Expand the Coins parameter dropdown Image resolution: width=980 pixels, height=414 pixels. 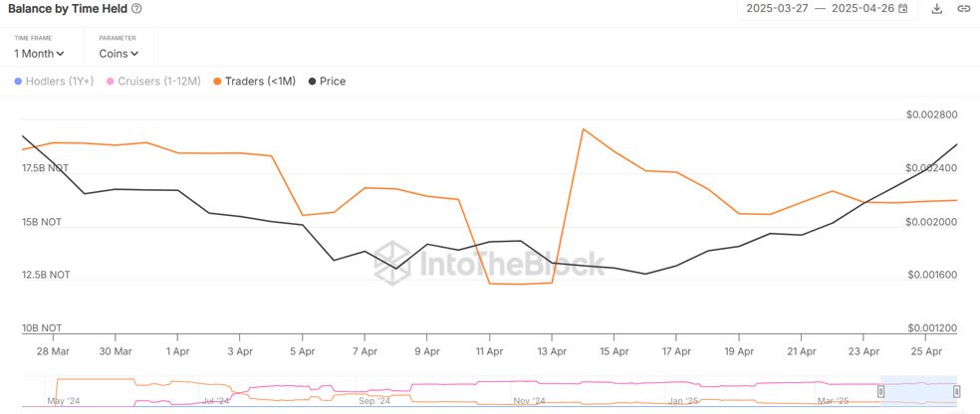tap(119, 54)
